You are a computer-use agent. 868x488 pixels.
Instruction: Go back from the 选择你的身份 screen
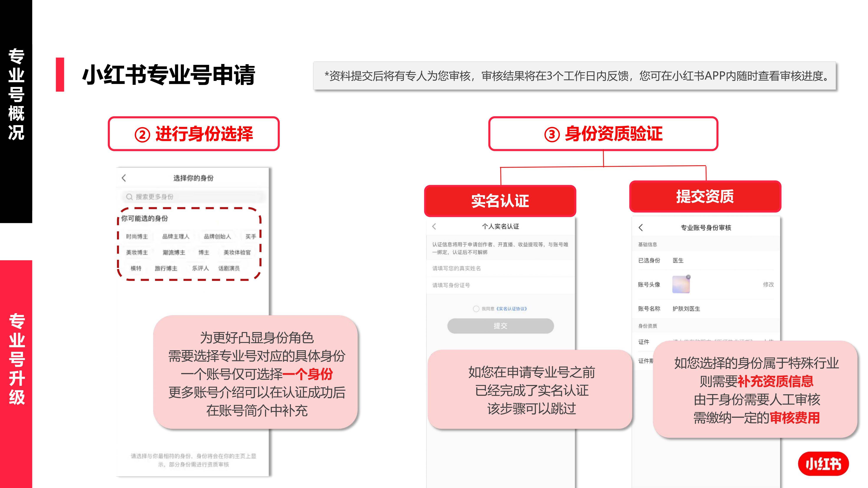[124, 178]
